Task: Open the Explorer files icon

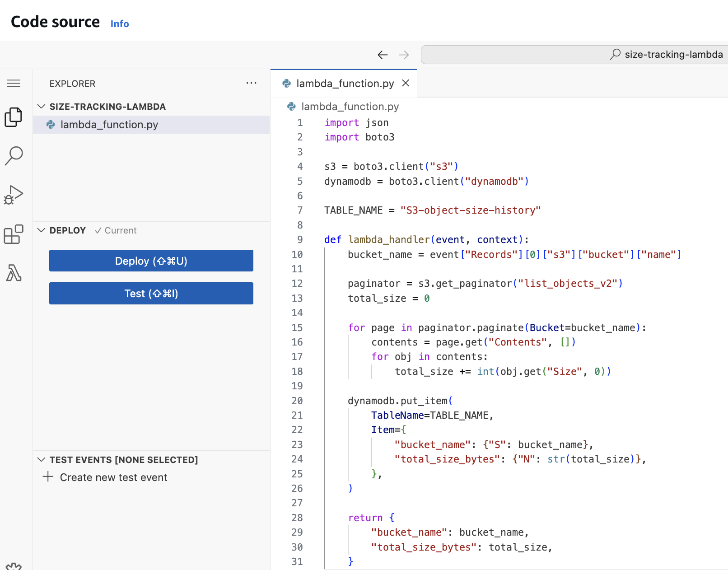Action: [14, 117]
